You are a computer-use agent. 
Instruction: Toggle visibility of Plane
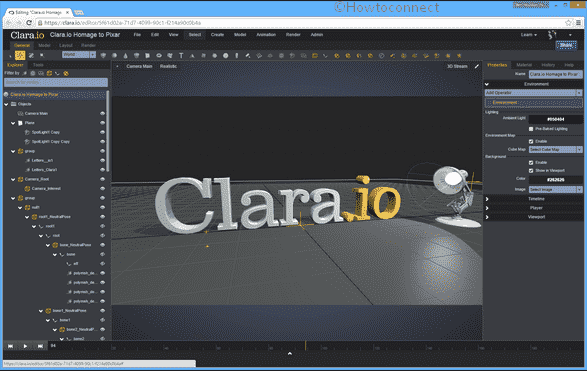point(102,123)
